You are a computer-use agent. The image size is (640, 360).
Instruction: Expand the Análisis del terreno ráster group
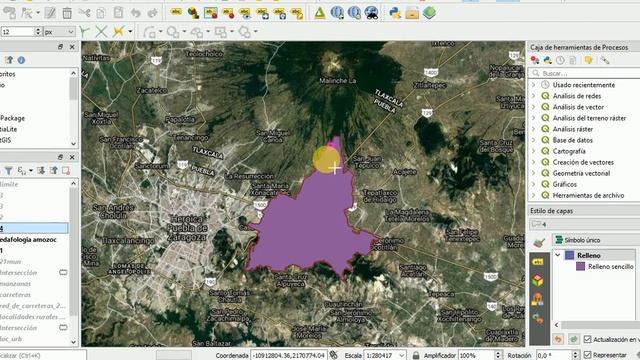click(x=533, y=118)
